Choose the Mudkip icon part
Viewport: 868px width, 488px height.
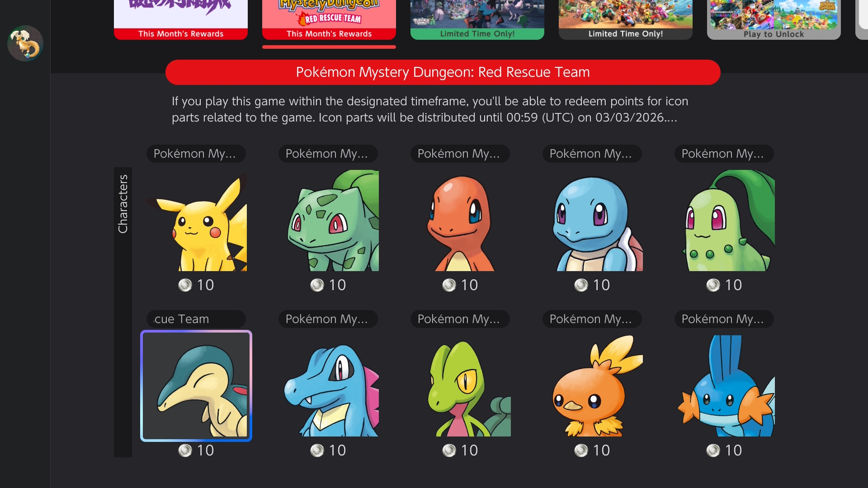coord(724,386)
